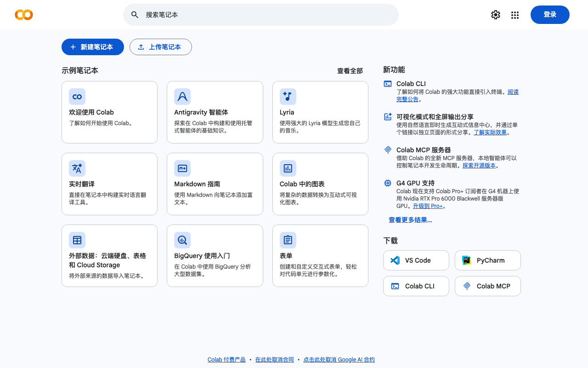This screenshot has height=368, width=588.
Task: Click 点击此处取消 Google AI 合约 link
Action: 339,360
